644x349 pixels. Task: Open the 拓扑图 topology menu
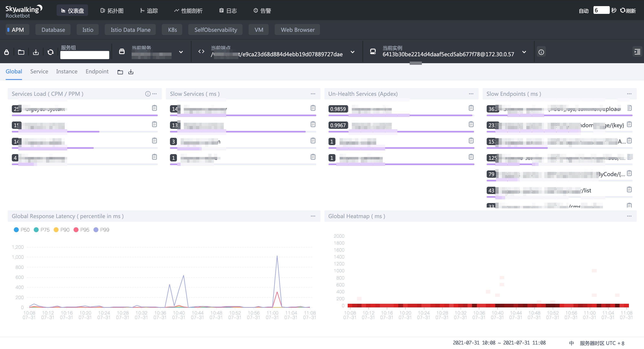[x=112, y=11]
